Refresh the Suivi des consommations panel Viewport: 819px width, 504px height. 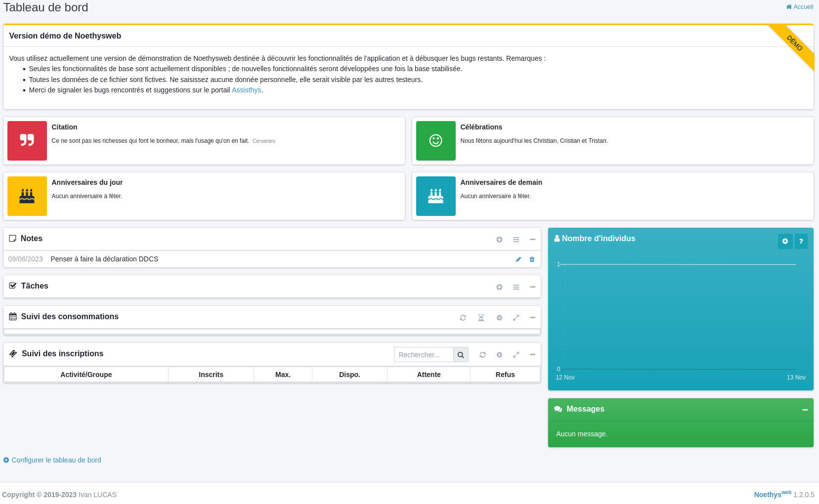463,318
